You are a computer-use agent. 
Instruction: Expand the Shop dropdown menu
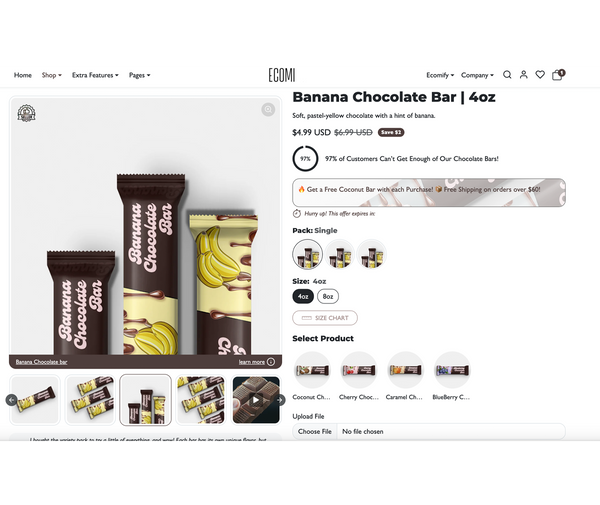[x=52, y=75]
